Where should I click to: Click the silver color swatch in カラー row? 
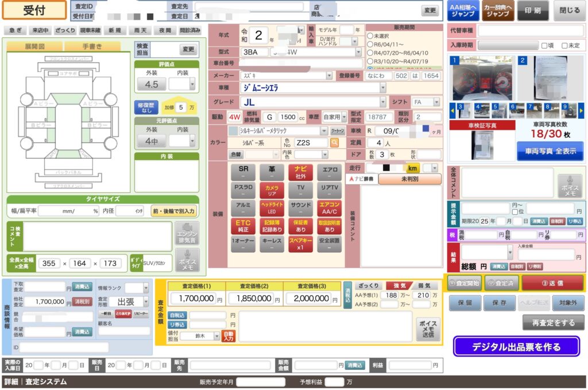[x=232, y=131]
